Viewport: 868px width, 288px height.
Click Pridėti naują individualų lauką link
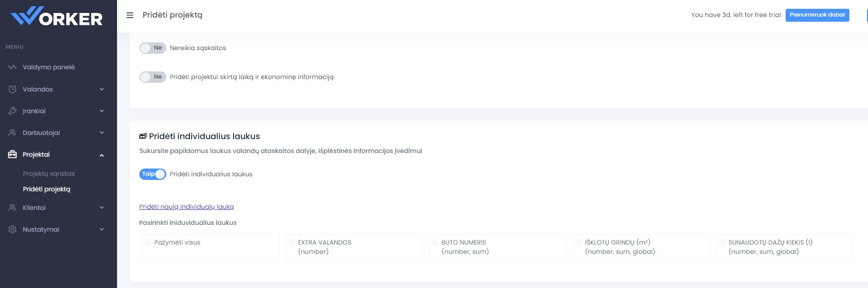tap(186, 207)
